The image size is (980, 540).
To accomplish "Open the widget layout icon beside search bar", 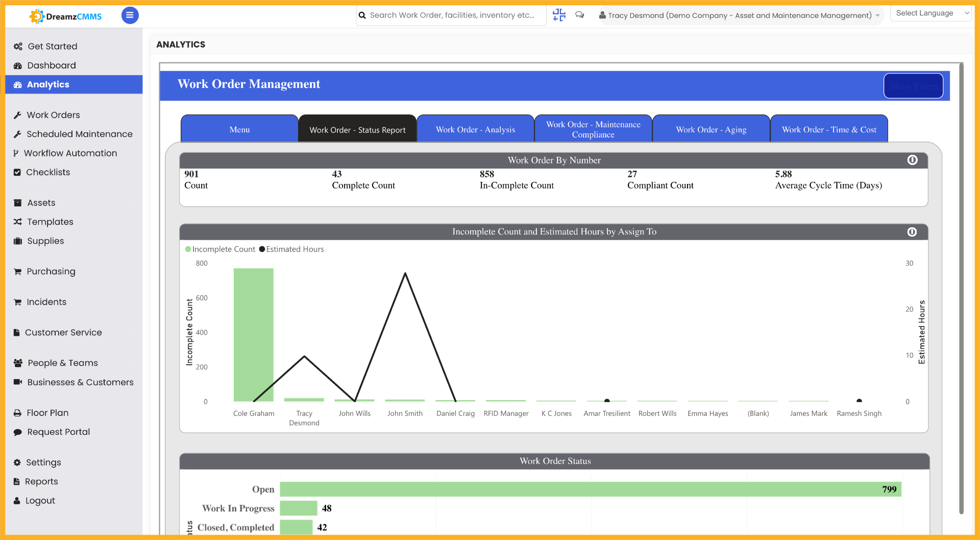I will coord(559,15).
